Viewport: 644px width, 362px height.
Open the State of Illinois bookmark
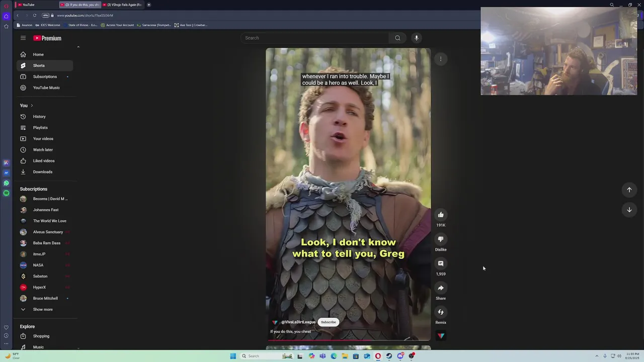[x=80, y=25]
